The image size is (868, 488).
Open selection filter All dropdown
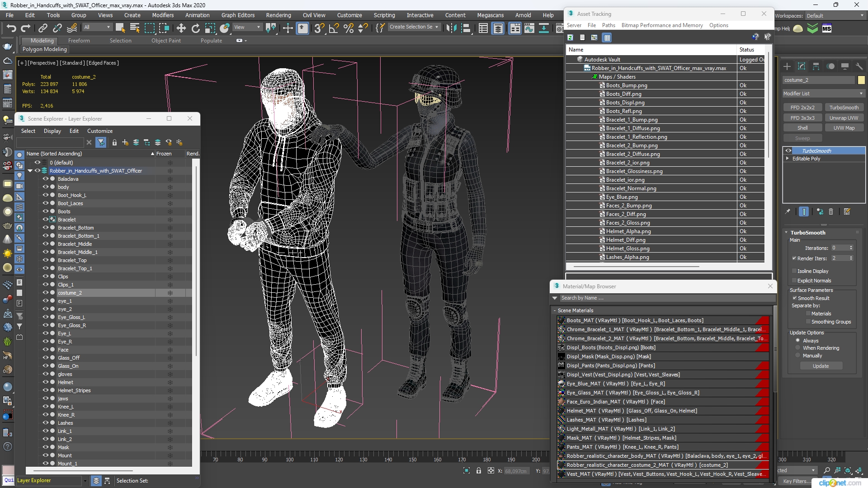(97, 27)
